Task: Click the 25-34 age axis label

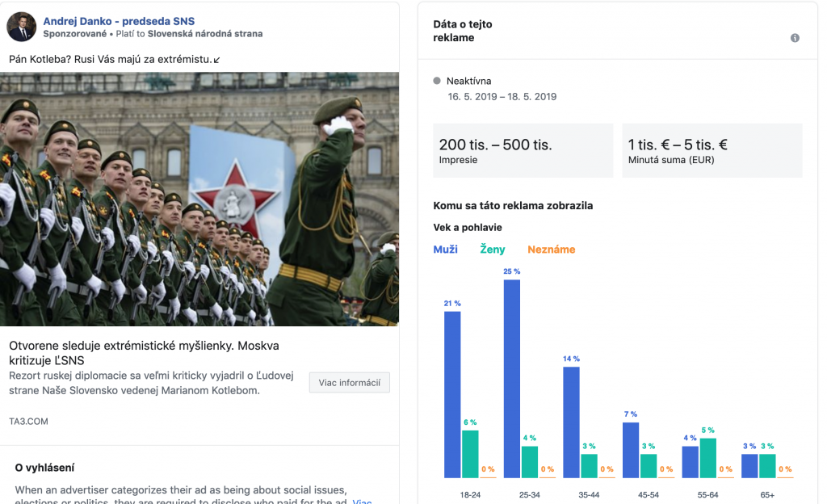Action: 530,494
